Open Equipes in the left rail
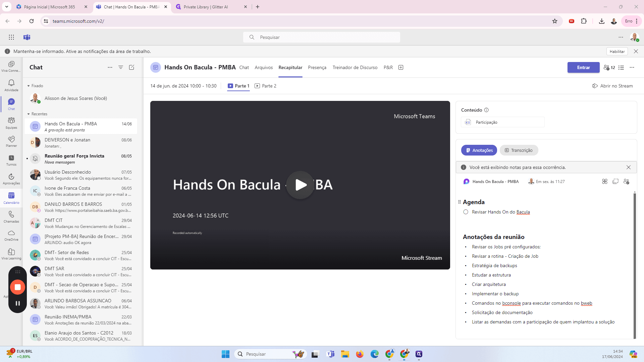644x362 pixels. 11,123
